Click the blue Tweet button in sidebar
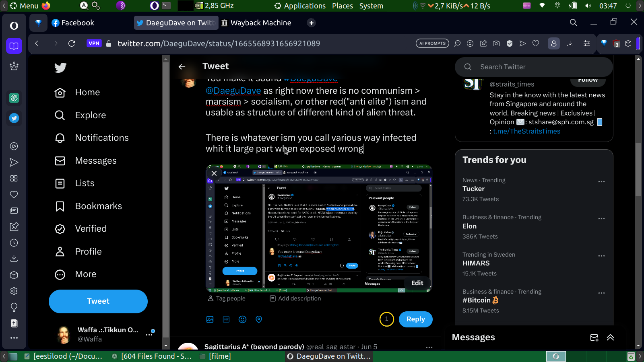Image resolution: width=644 pixels, height=362 pixels. click(x=98, y=301)
